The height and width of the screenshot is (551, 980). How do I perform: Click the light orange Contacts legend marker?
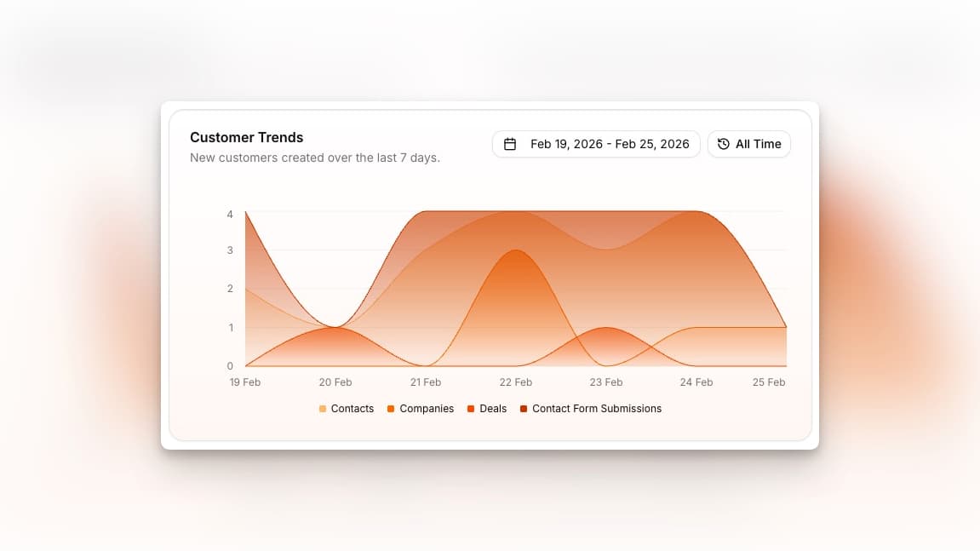coord(321,409)
